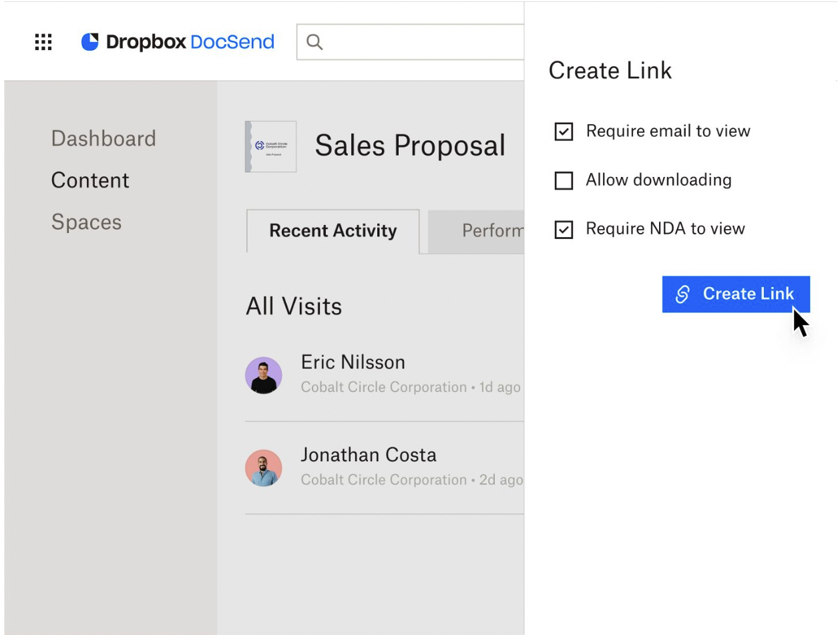The width and height of the screenshot is (840, 635).
Task: Navigate to the Dashboard section
Action: tap(103, 139)
